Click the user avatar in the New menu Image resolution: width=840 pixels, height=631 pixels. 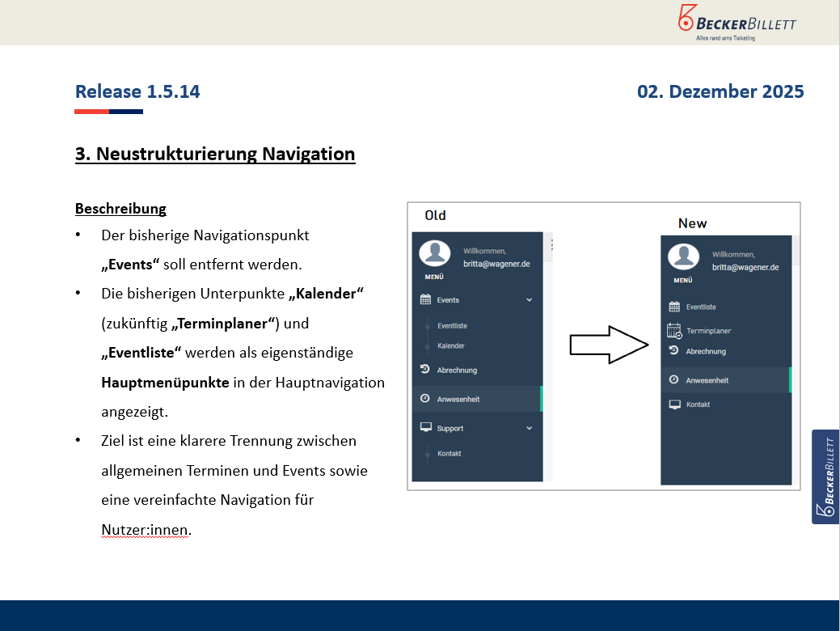point(683,257)
